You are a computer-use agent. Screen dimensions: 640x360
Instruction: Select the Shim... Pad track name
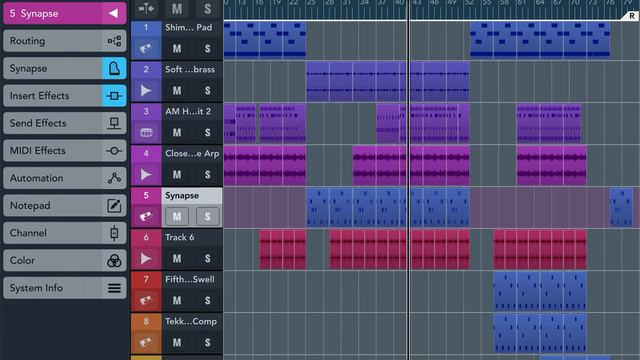pyautogui.click(x=189, y=28)
